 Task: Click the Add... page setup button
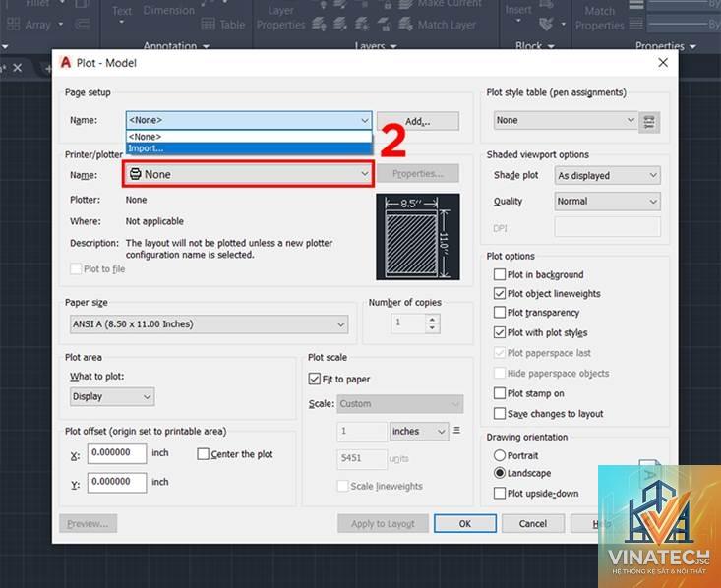pos(417,121)
